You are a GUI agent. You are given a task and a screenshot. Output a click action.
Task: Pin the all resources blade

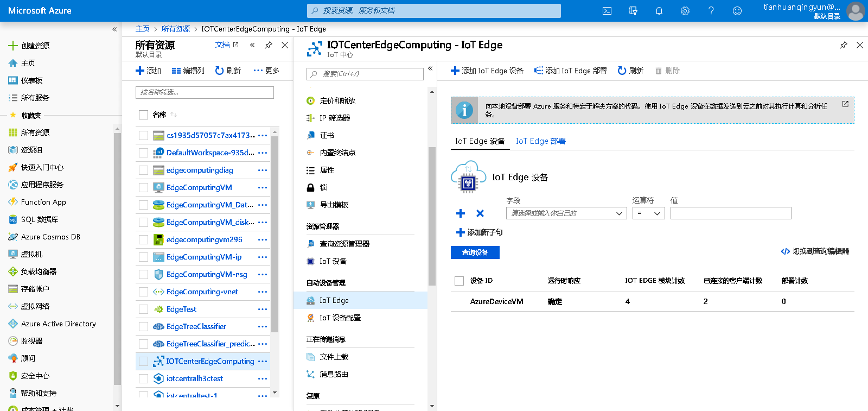click(269, 45)
